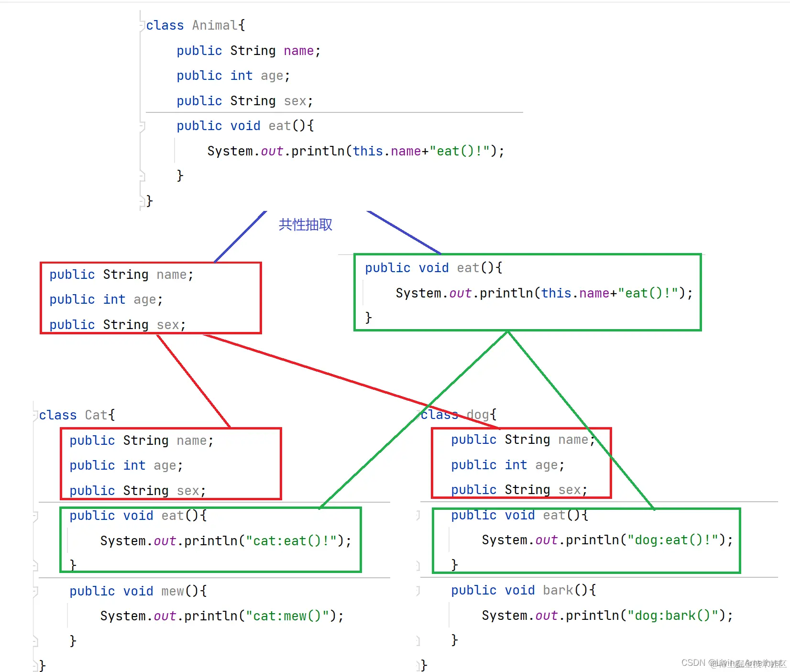Click "public void eat(){" in the standalone eat snippet
This screenshot has height=672, width=790.
(434, 268)
